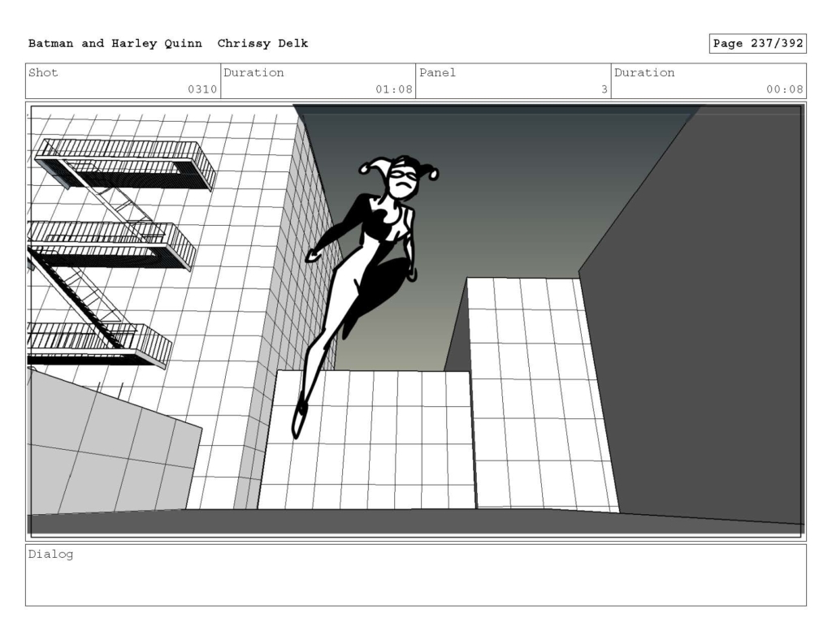Click the 'Dialog' label
This screenshot has height=644, width=832.
tap(50, 555)
